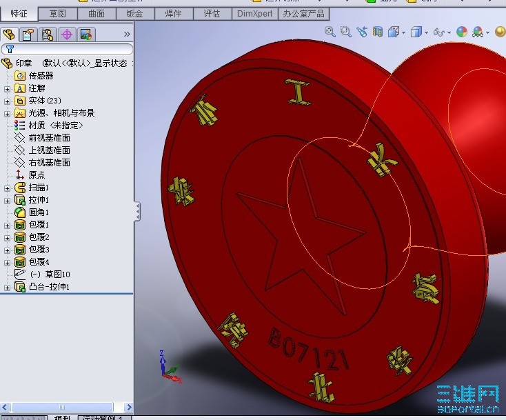Click the Section View icon

[x=378, y=32]
